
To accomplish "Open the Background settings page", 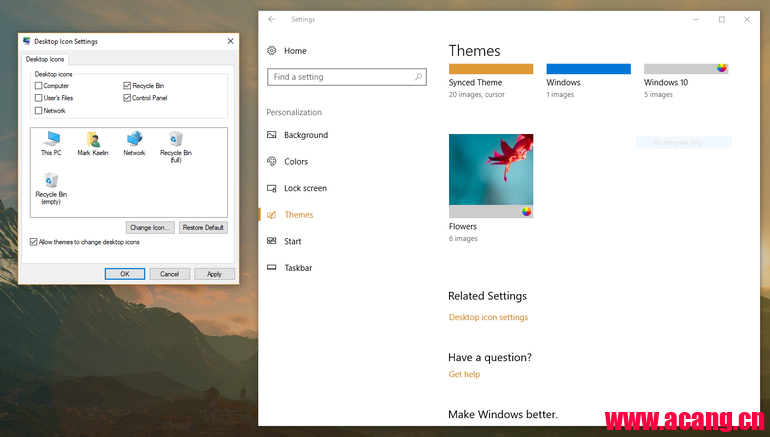I will (306, 135).
